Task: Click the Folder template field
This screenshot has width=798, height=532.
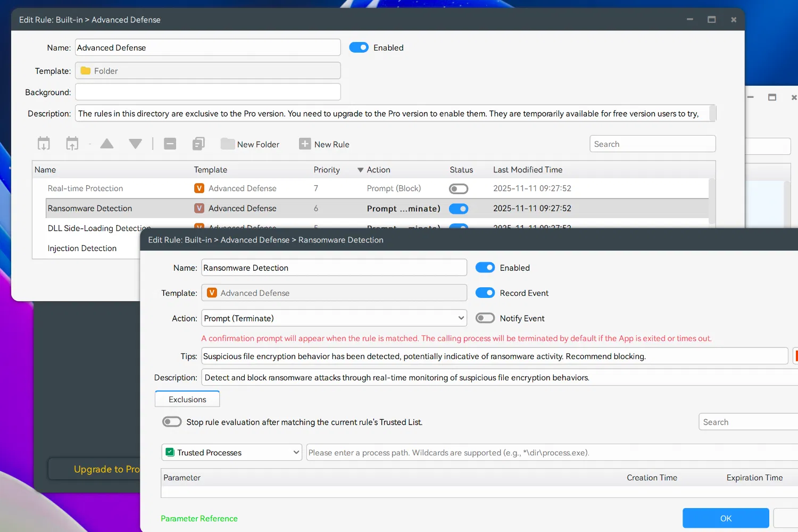Action: click(207, 71)
